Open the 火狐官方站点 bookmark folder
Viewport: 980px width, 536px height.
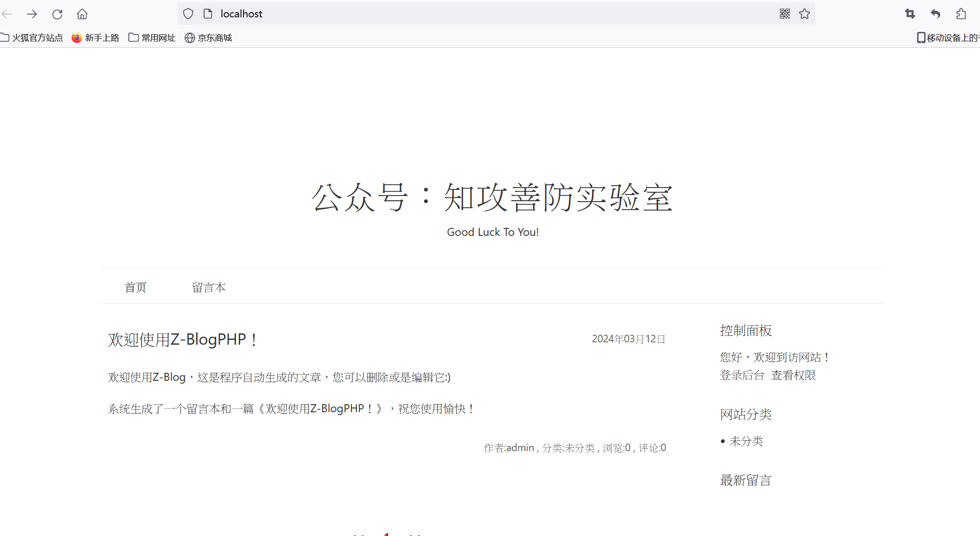tap(32, 38)
